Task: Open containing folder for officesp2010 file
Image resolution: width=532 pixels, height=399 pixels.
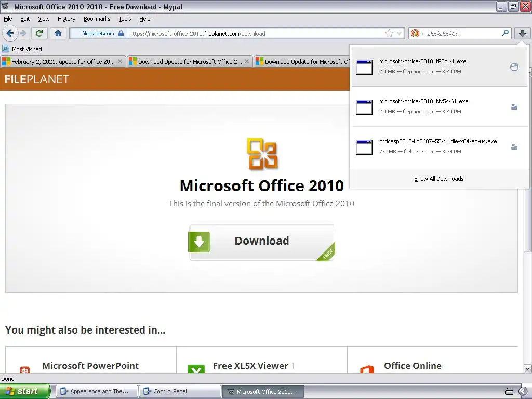Action: [x=514, y=147]
